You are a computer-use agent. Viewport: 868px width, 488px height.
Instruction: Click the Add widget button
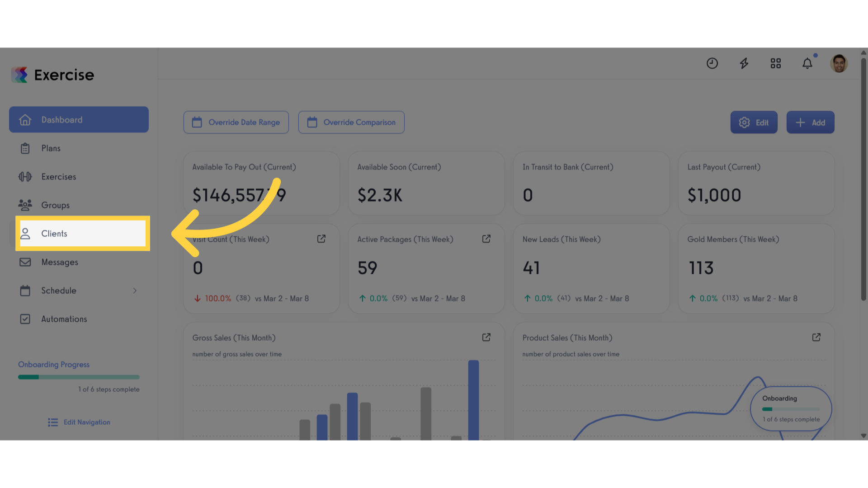(811, 122)
